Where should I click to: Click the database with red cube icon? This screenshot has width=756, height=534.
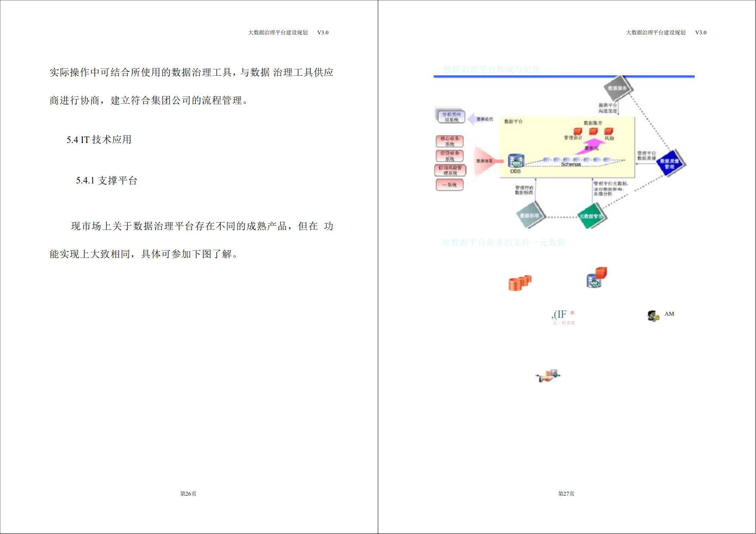coord(597,277)
